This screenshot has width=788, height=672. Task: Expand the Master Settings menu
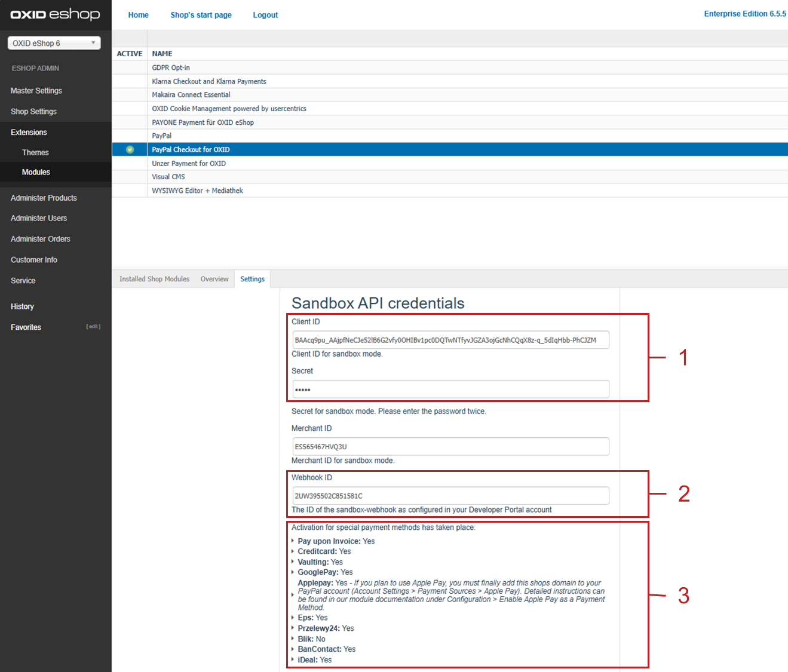[x=36, y=91]
